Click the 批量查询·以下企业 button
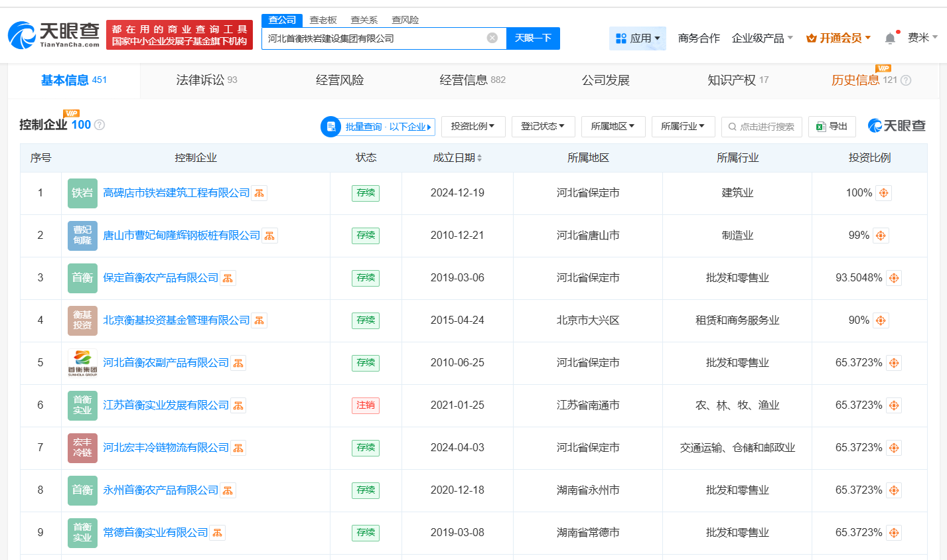Image resolution: width=947 pixels, height=560 pixels. (x=378, y=127)
